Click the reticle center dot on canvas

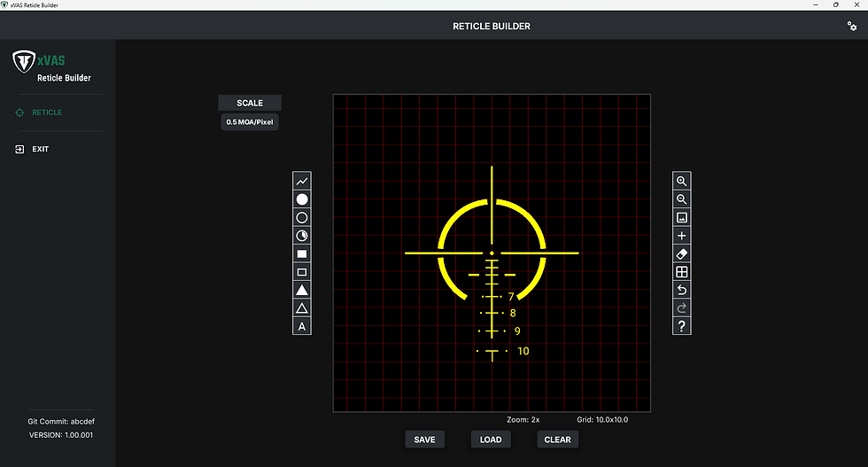[x=492, y=253]
